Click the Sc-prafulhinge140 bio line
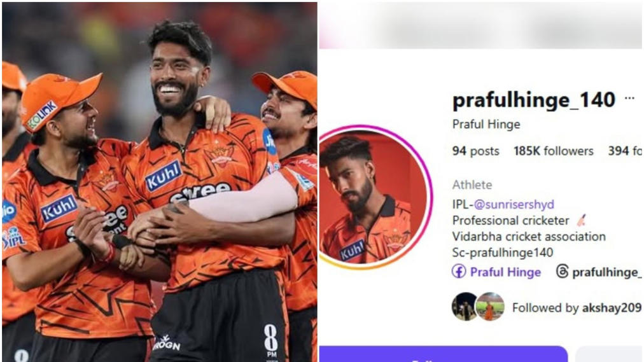The image size is (644, 362). (502, 253)
